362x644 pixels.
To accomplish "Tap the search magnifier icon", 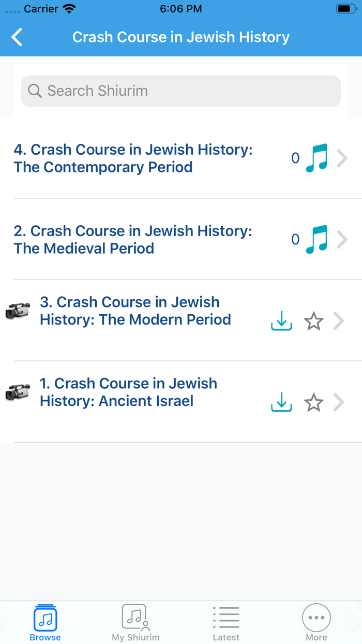I will 34,91.
